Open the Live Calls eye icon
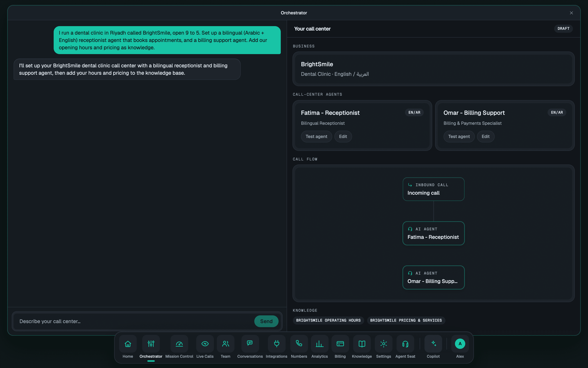 pyautogui.click(x=205, y=344)
